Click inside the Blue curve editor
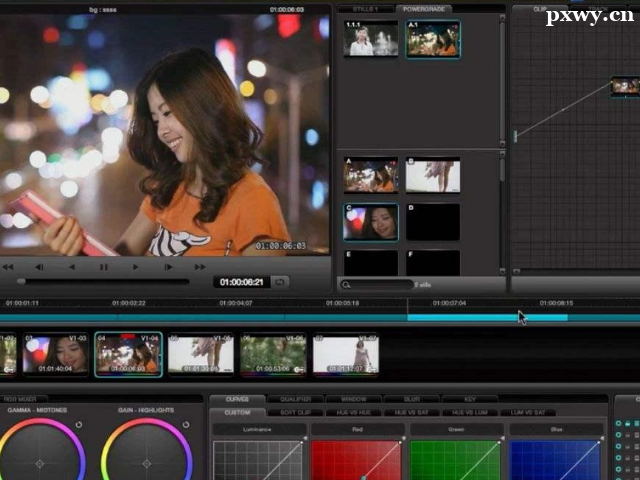 tap(554, 460)
